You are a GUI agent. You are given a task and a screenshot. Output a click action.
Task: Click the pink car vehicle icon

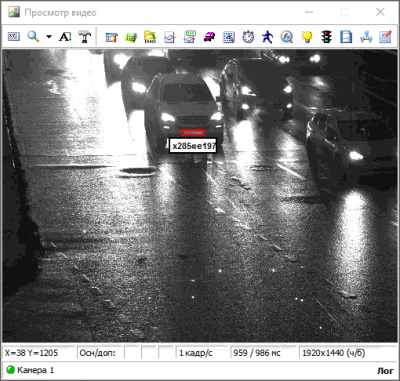209,37
